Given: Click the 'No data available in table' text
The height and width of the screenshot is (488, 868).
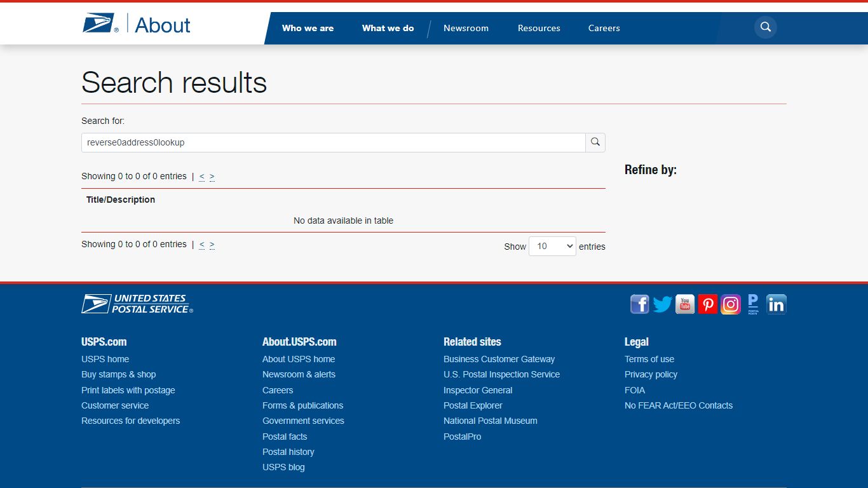Looking at the screenshot, I should (x=343, y=220).
